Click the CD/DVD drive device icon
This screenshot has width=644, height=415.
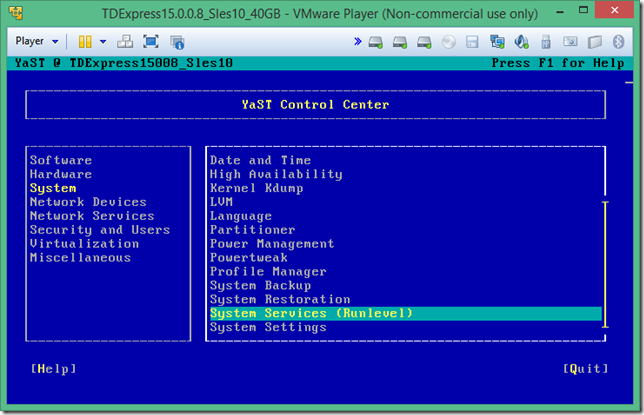[448, 42]
